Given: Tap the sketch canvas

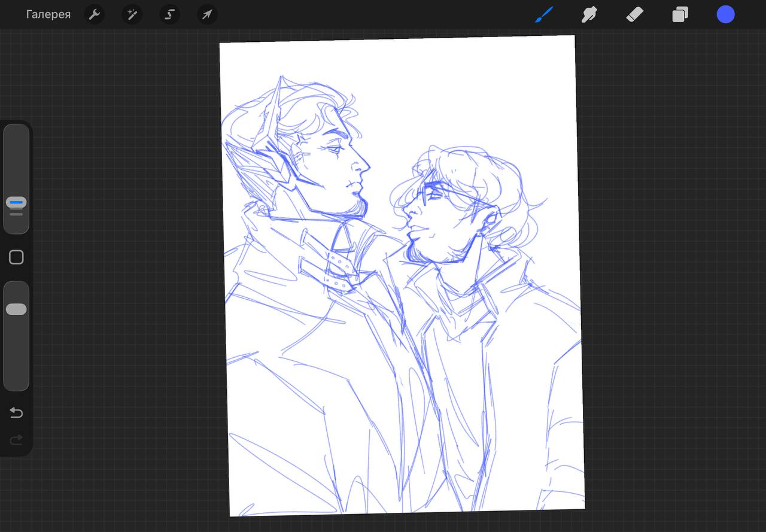Looking at the screenshot, I should (x=402, y=276).
